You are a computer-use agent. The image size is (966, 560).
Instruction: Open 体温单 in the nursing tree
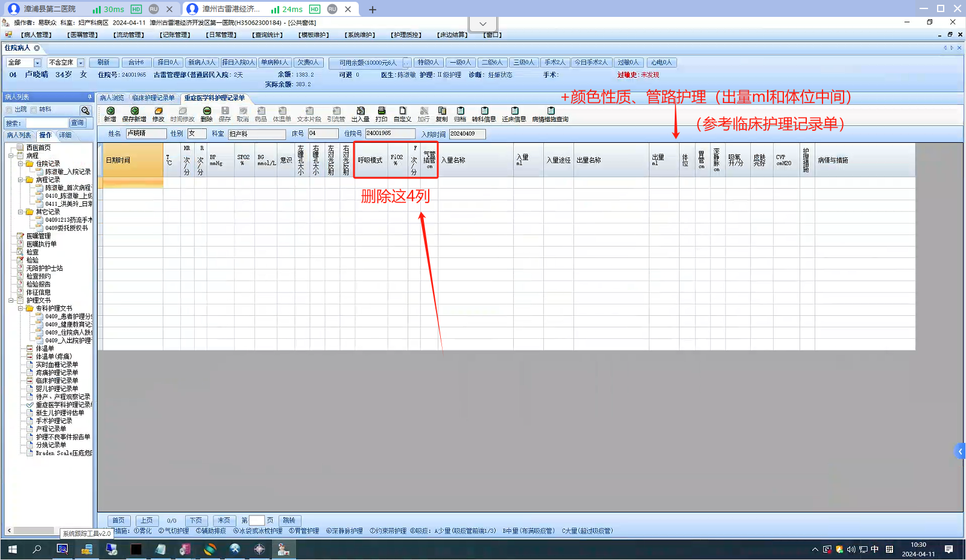tap(45, 348)
